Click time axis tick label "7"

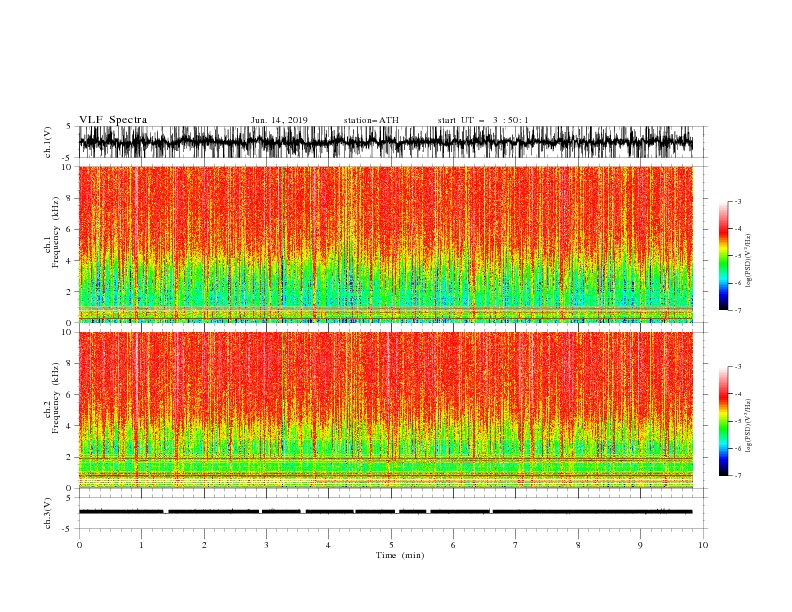click(516, 545)
